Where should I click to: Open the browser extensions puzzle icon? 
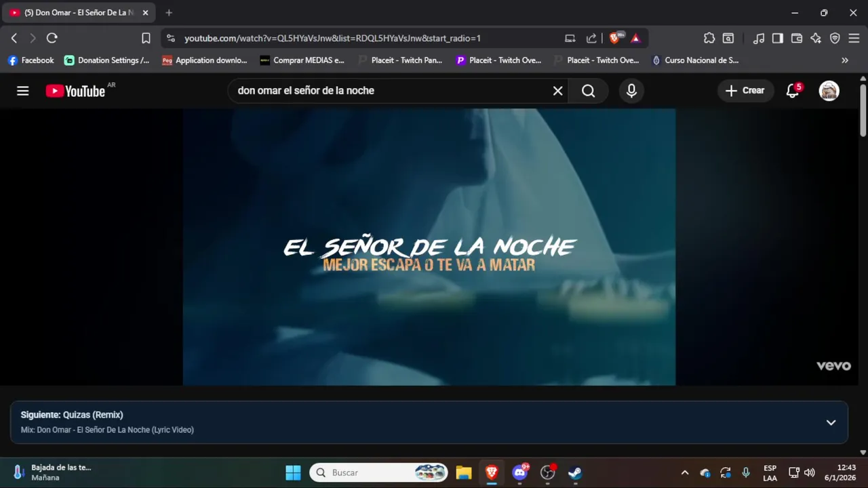click(709, 38)
